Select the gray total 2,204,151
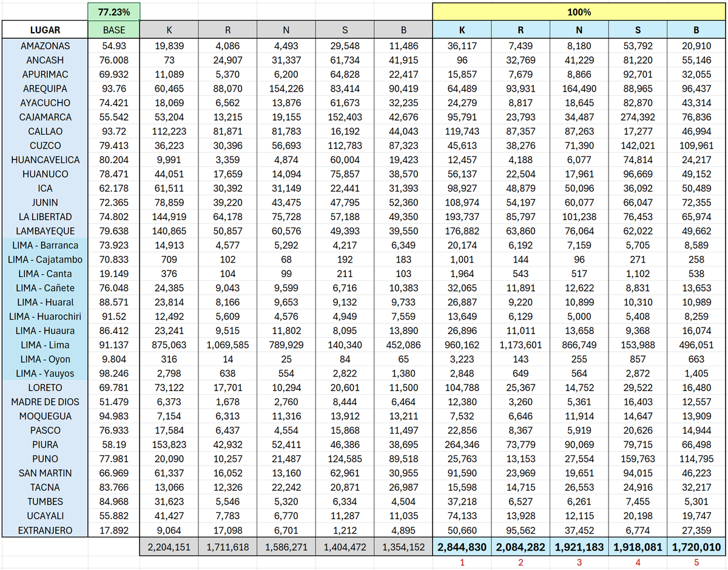The width and height of the screenshot is (728, 570). coord(169,547)
